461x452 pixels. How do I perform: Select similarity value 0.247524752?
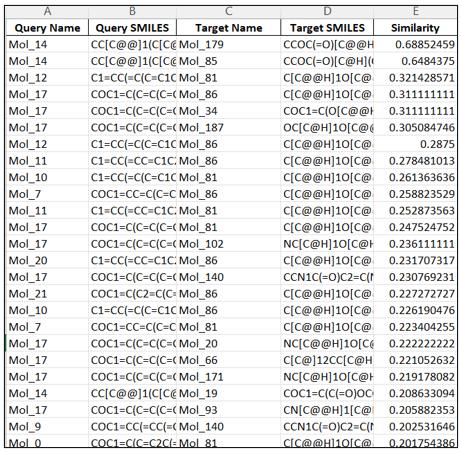click(415, 227)
